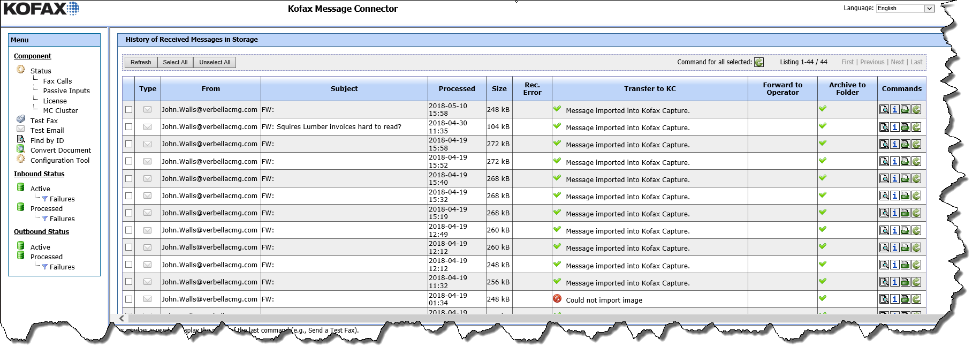The width and height of the screenshot is (980, 361).
Task: Open License under Status
Action: (55, 101)
